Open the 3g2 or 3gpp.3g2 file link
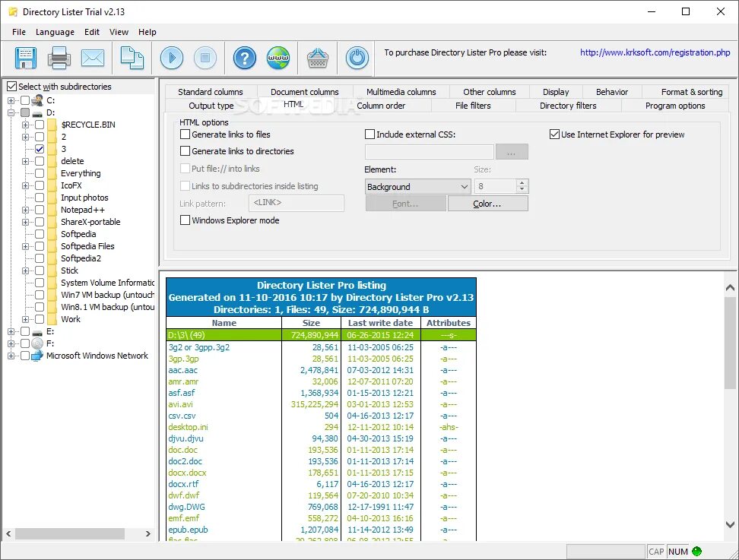The height and width of the screenshot is (560, 739). point(199,347)
